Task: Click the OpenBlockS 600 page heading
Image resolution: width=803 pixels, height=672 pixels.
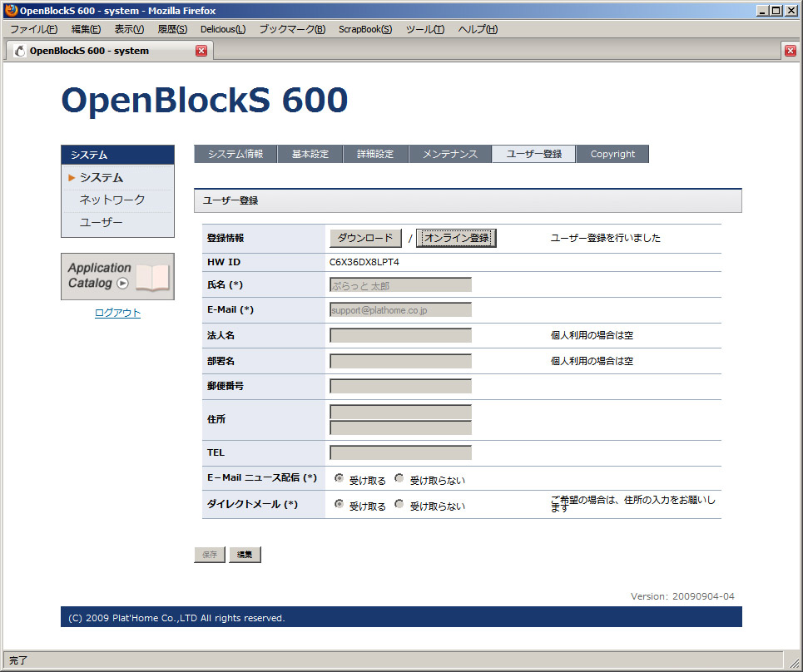Action: (x=205, y=99)
